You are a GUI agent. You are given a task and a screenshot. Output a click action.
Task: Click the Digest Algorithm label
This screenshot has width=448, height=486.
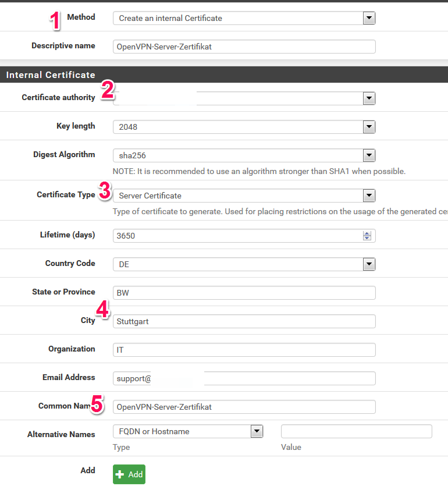pyautogui.click(x=64, y=155)
